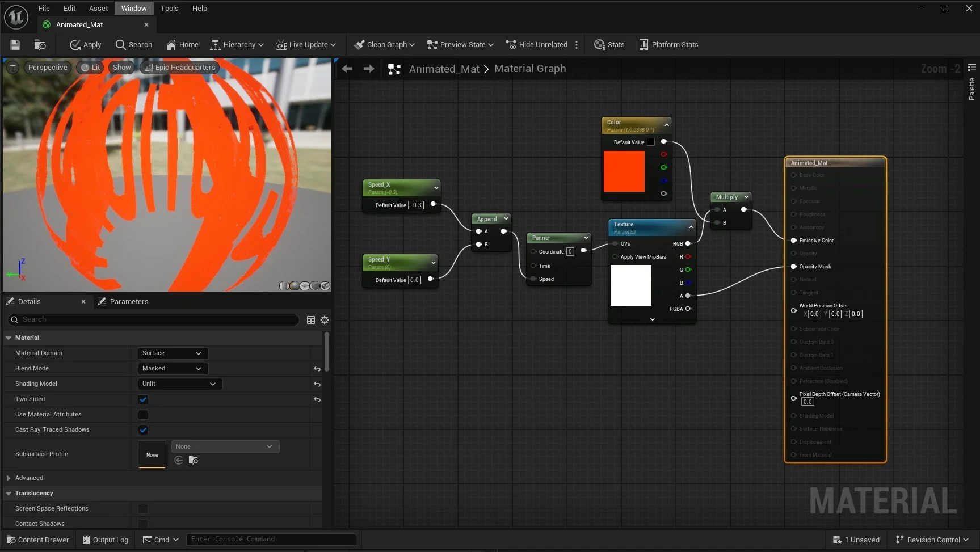The width and height of the screenshot is (980, 552).
Task: Open the Shading Model Unlit dropdown
Action: (x=180, y=384)
